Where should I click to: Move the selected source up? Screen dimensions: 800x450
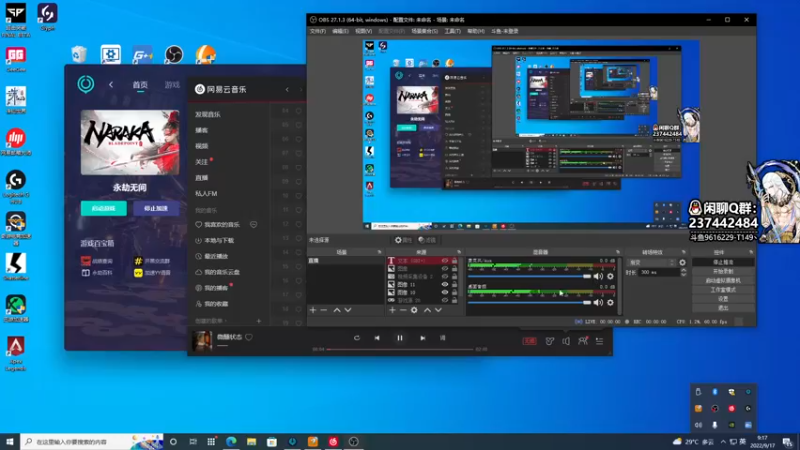point(427,310)
